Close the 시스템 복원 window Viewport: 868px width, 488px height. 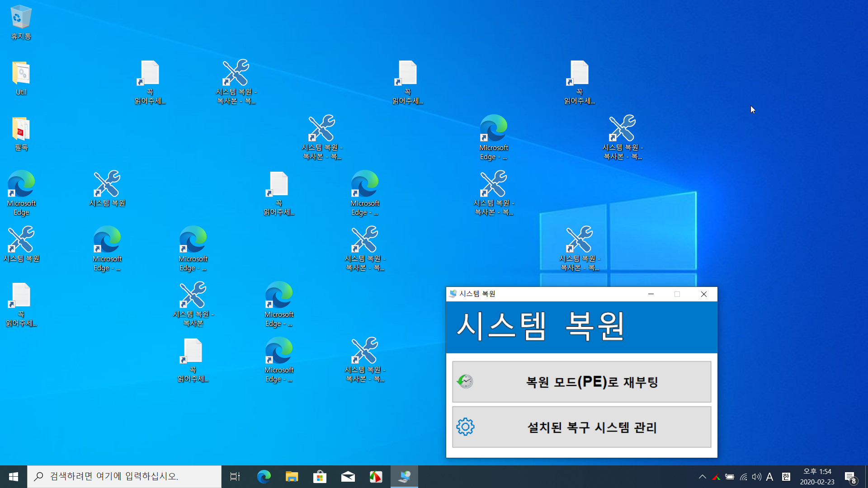pos(704,294)
